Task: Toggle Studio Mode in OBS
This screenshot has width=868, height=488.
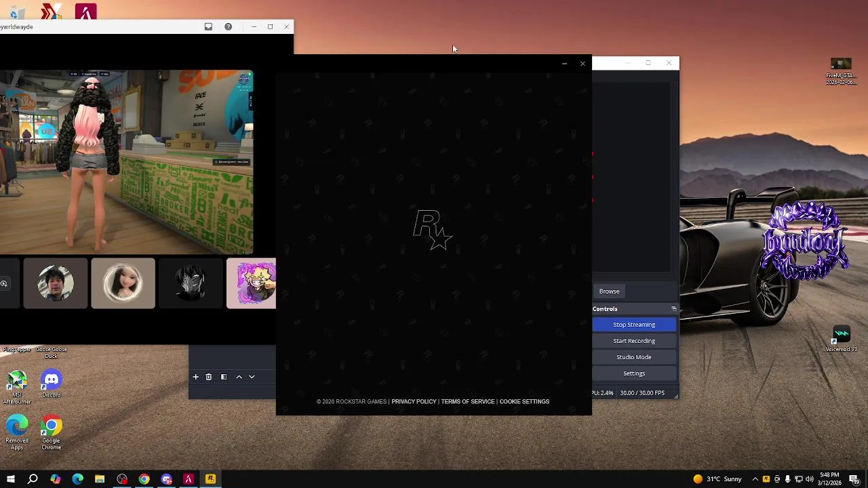Action: coord(634,357)
